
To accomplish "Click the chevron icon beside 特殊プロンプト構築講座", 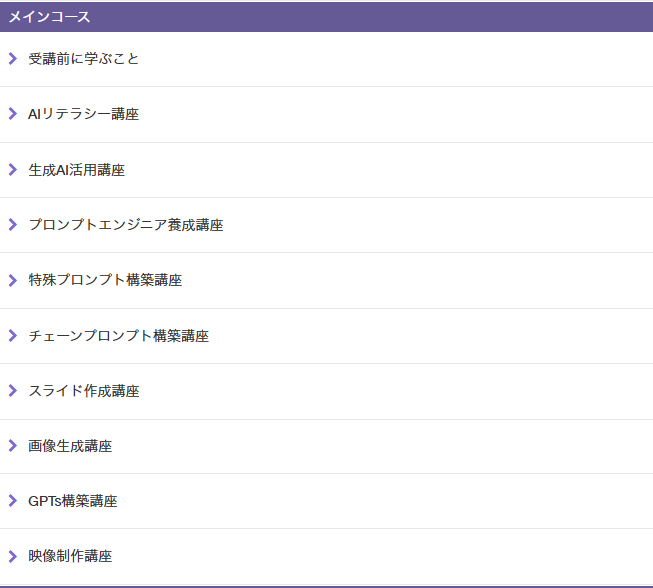I will pos(13,280).
